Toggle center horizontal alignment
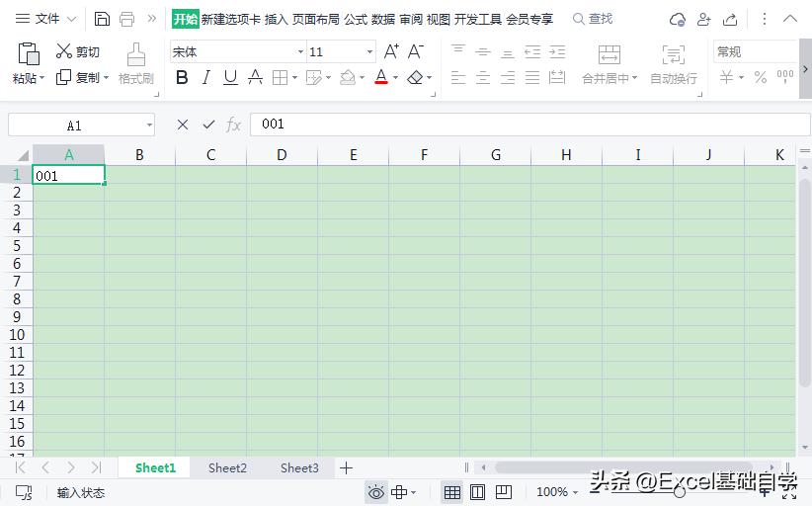The height and width of the screenshot is (506, 812). click(x=483, y=78)
